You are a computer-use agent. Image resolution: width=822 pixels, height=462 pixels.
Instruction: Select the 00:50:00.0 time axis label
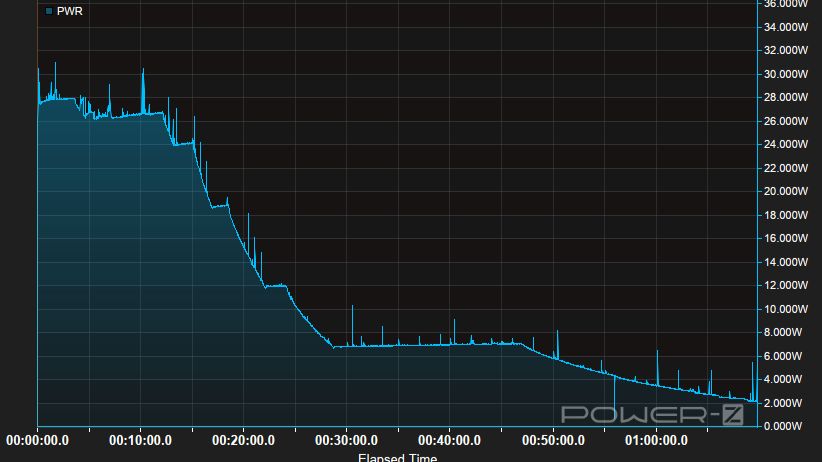[x=552, y=440]
